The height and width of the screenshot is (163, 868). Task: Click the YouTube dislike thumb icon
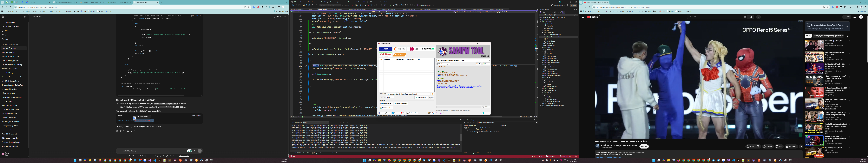(758, 146)
